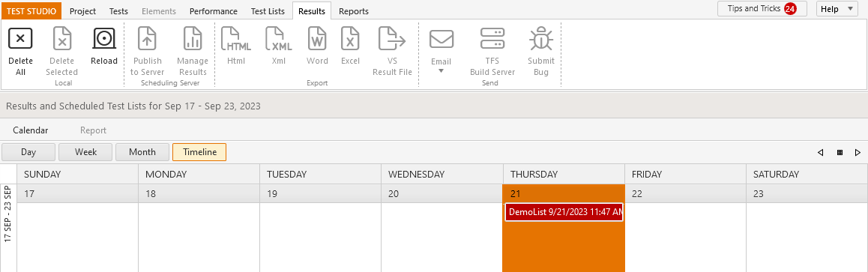868x272 pixels.
Task: Select the Results ribbon tab
Action: 312,11
